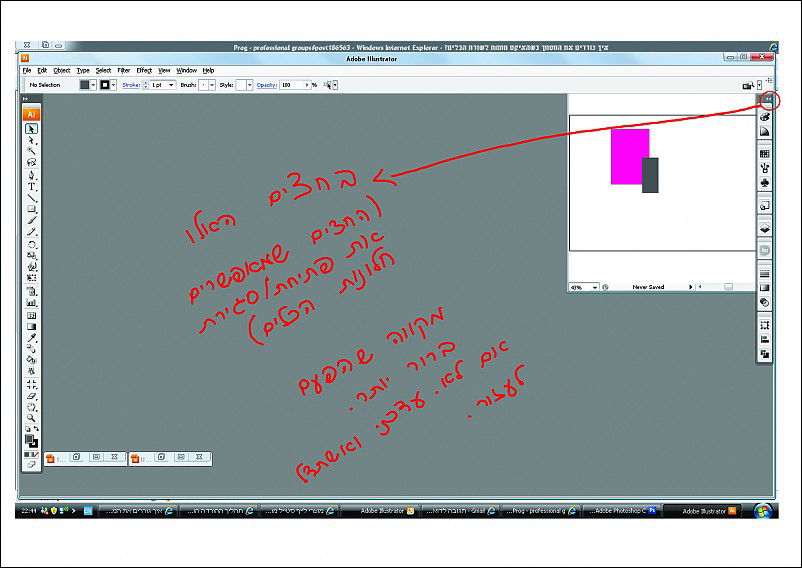802x568 pixels.
Task: Open the Select menu
Action: click(103, 71)
